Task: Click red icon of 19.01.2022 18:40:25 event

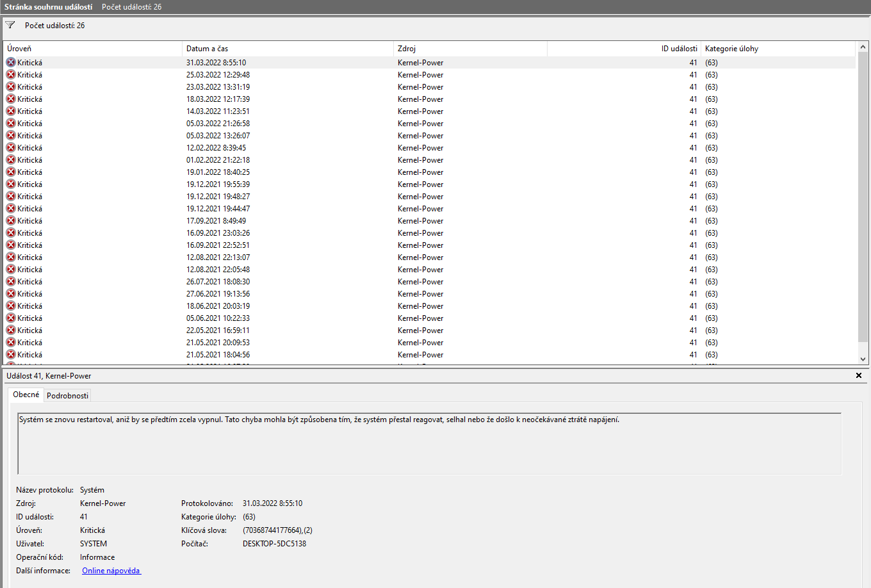Action: point(11,172)
